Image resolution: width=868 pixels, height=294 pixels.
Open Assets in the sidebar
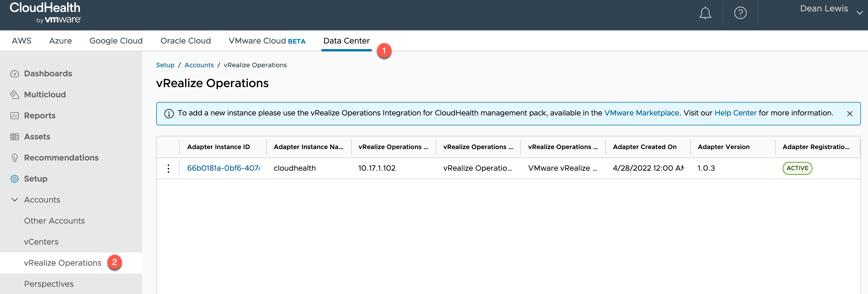tap(37, 137)
